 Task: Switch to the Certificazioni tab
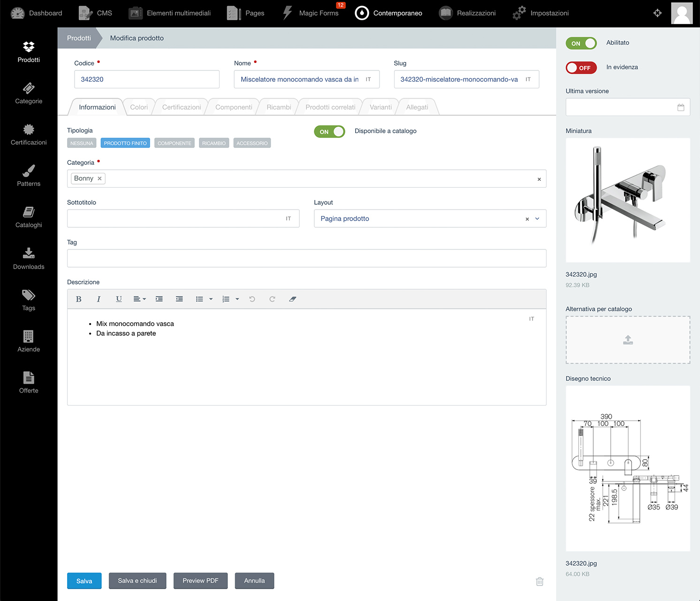(x=182, y=108)
